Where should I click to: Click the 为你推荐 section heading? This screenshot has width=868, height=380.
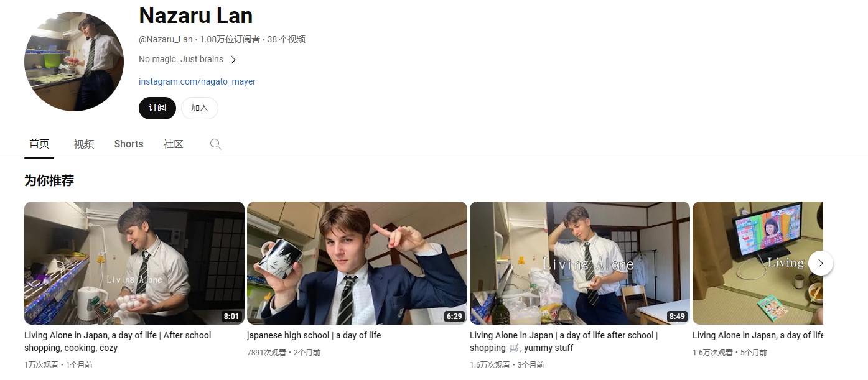(49, 181)
